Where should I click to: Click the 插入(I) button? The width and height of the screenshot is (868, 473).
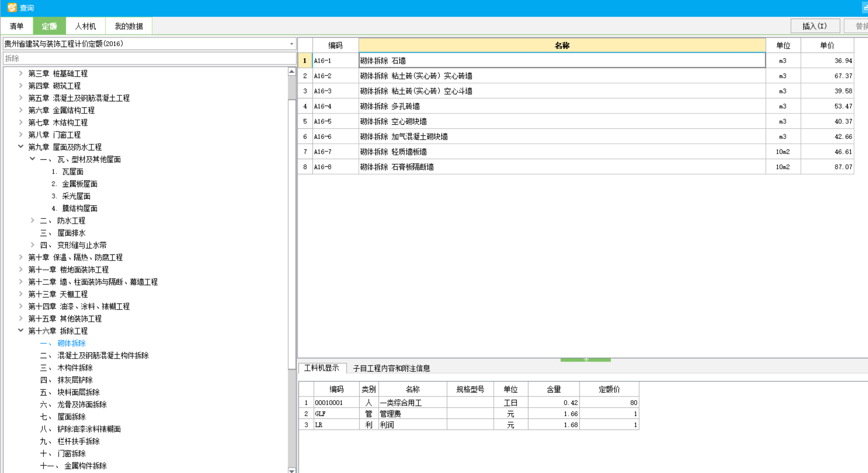(815, 26)
